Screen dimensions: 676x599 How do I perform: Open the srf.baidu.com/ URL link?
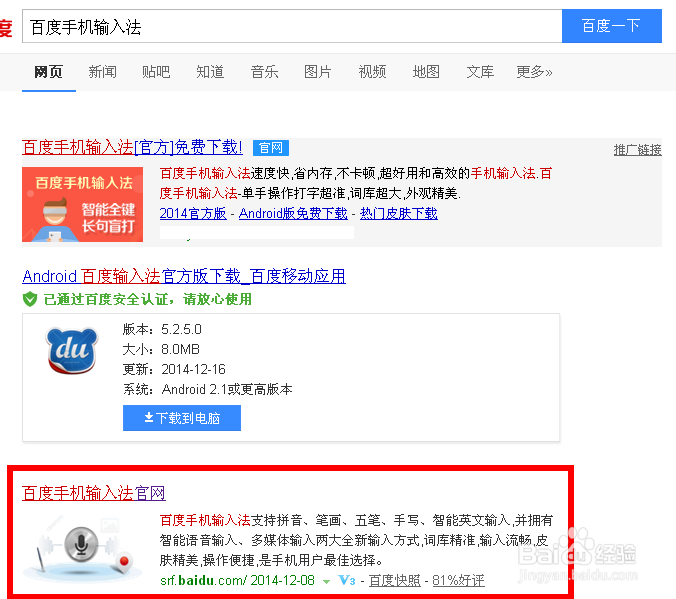(x=204, y=580)
